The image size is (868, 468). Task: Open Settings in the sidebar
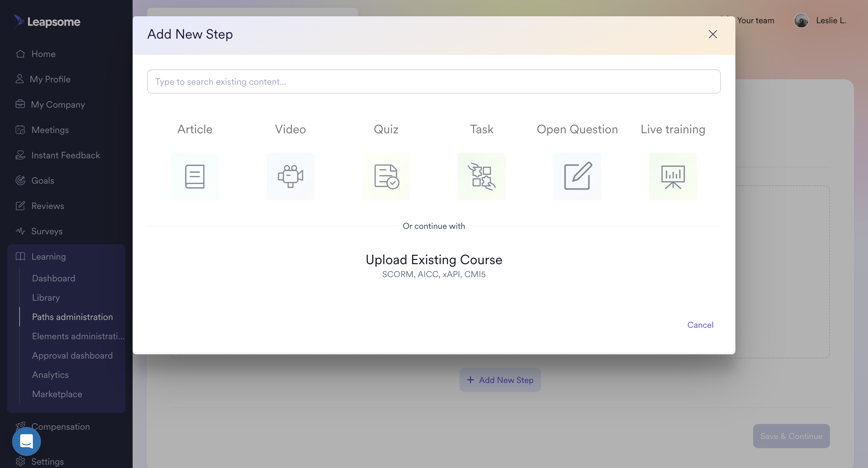[48, 461]
